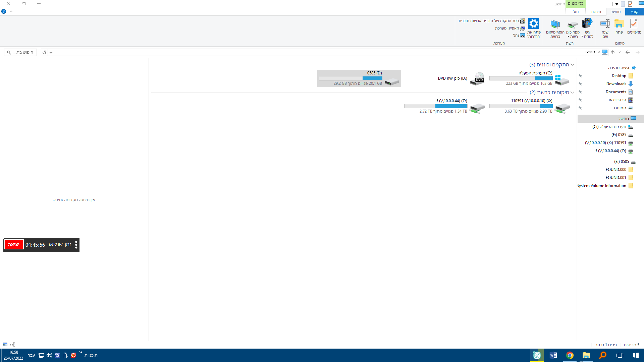Switch to the View (תצוגה) ribbon tab

(596, 12)
